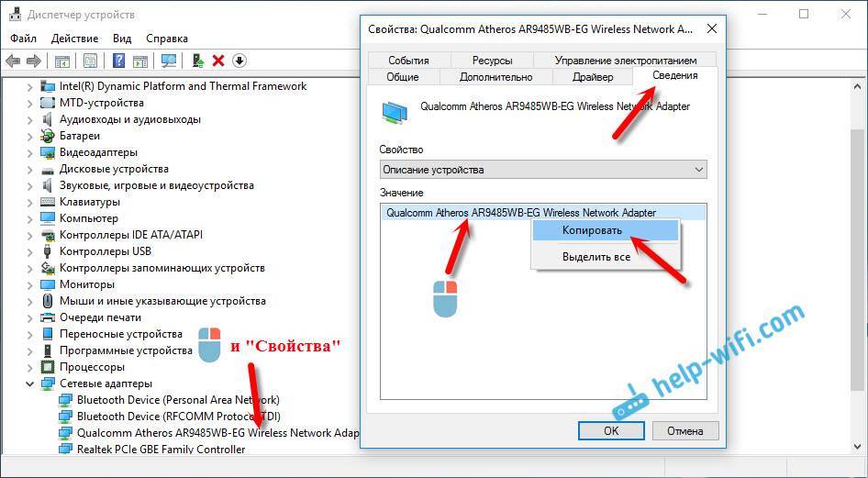Expand the Контроллеры USB node

(x=30, y=251)
